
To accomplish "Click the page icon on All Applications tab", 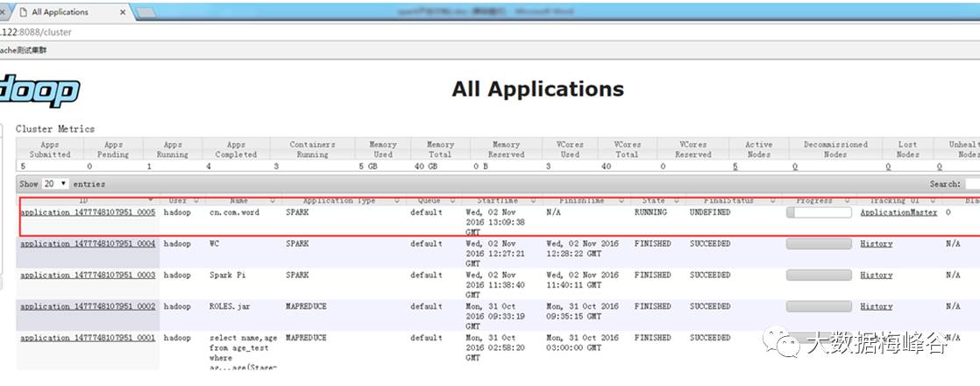I will coord(24,12).
